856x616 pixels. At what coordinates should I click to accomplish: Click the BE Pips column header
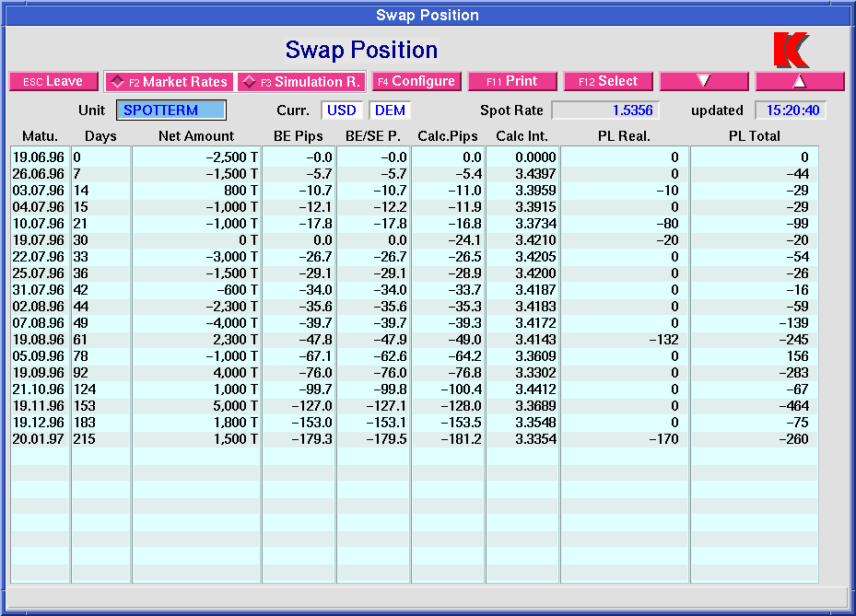click(298, 136)
